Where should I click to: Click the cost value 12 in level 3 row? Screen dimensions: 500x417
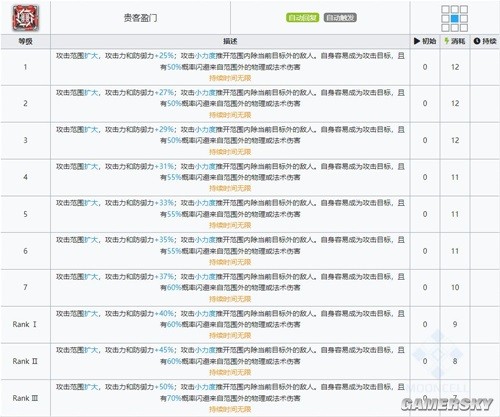coord(455,140)
